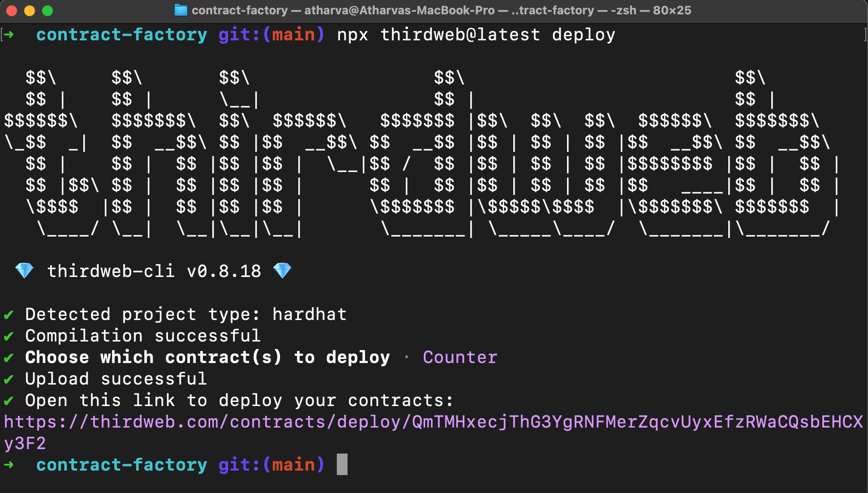This screenshot has width=868, height=493.
Task: Click the thirdweb ASCII art banner
Action: (421, 153)
